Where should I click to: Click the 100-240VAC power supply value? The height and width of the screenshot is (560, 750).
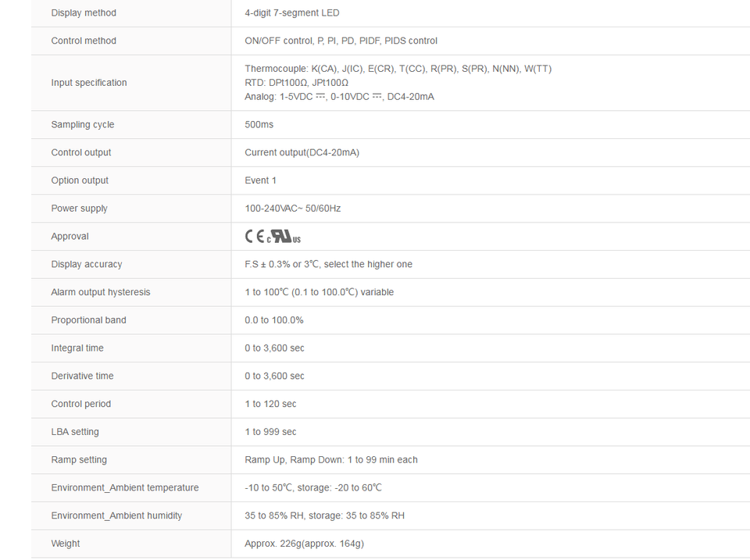pyautogui.click(x=293, y=209)
